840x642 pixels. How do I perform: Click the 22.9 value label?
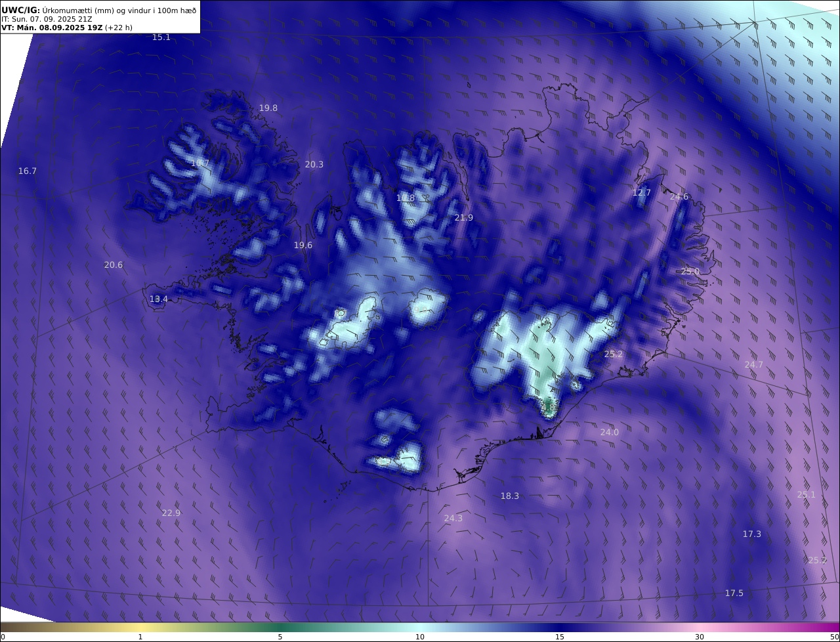tap(171, 513)
